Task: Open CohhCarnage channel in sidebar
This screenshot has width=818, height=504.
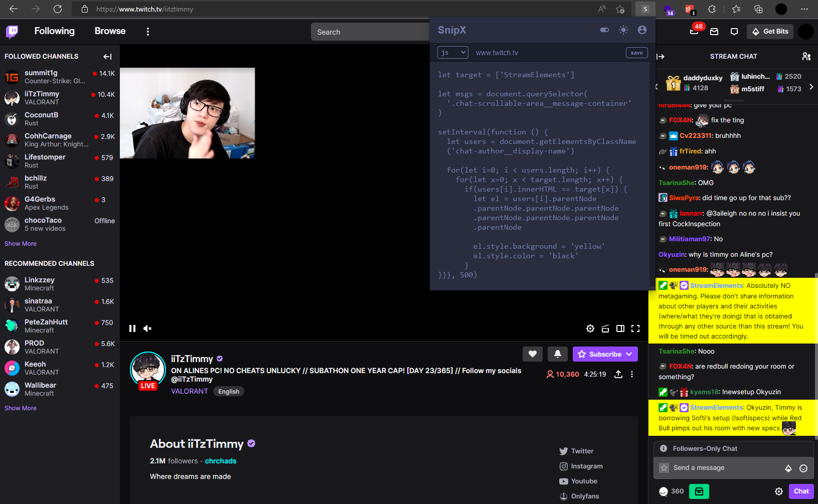Action: [60, 140]
